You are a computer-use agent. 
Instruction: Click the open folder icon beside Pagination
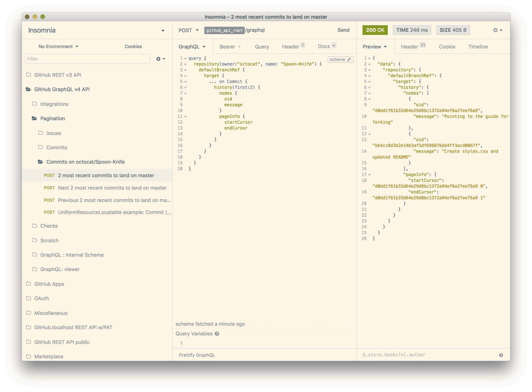click(x=35, y=118)
